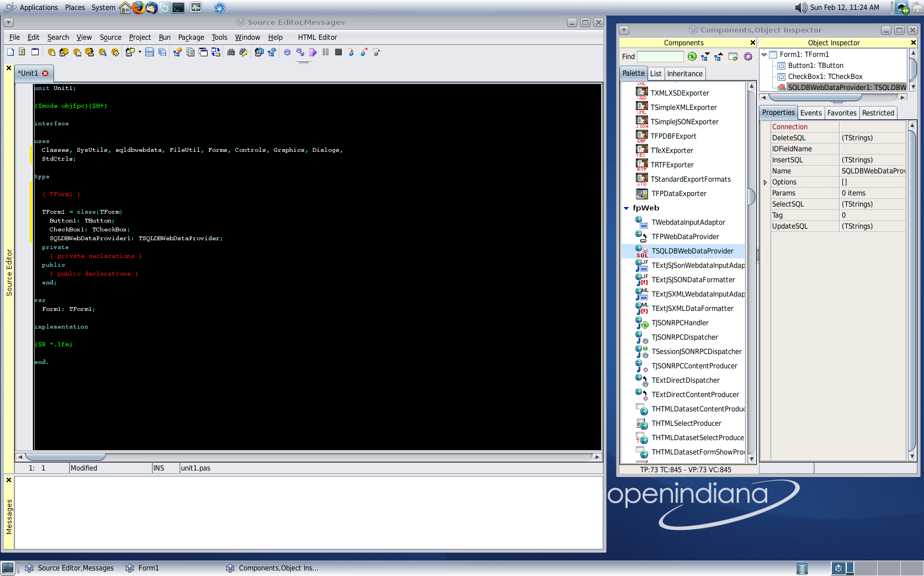Click the Find input field in Components

[660, 56]
